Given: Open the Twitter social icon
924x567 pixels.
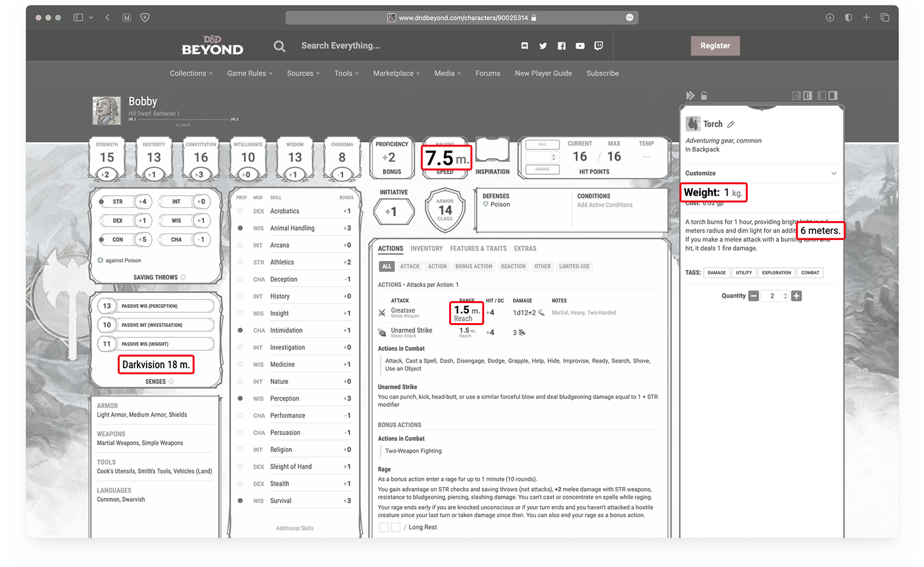Looking at the screenshot, I should coord(543,46).
